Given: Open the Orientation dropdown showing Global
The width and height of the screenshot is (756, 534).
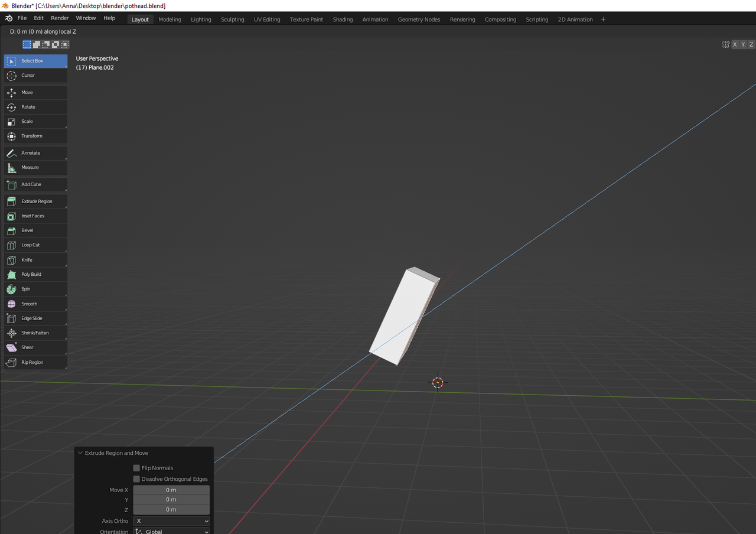Looking at the screenshot, I should [x=171, y=532].
